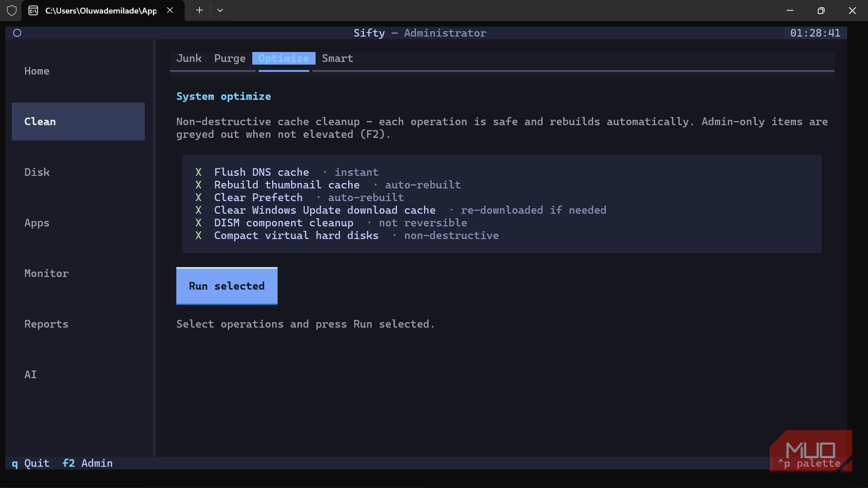Click 're-downloaded if needed' note text

point(534,210)
